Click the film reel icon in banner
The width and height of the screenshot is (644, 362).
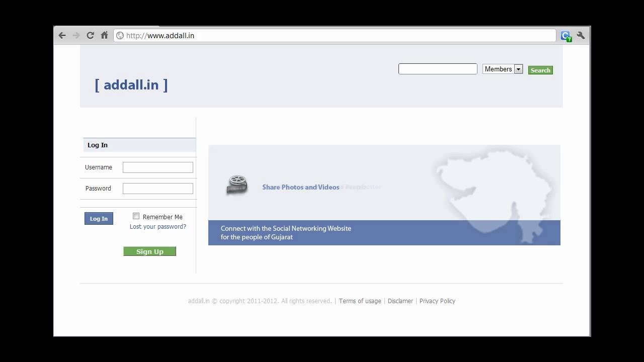click(x=237, y=185)
